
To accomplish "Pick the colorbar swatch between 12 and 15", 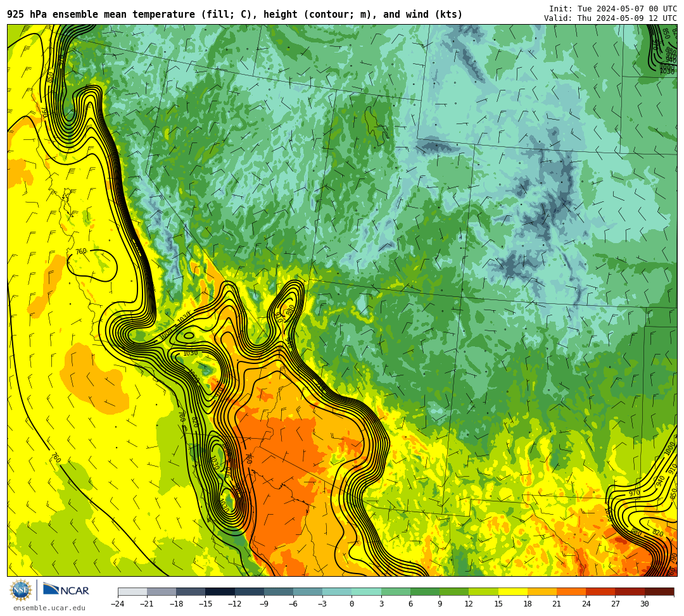I will coord(483,591).
